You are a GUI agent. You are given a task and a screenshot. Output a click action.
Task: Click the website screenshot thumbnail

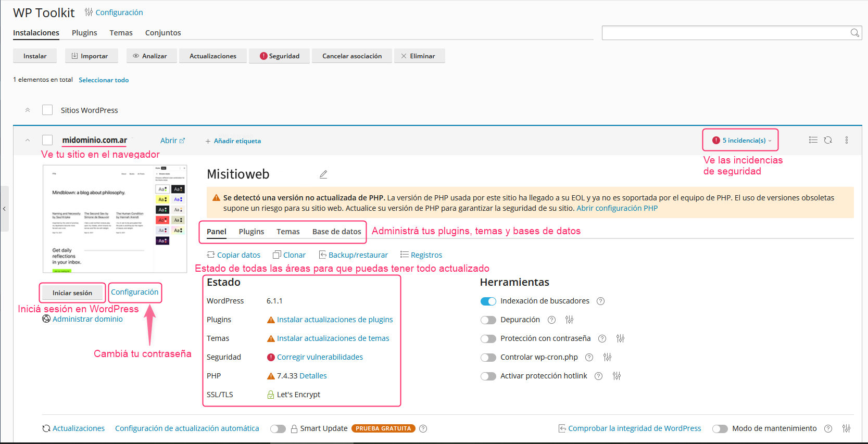pyautogui.click(x=115, y=219)
